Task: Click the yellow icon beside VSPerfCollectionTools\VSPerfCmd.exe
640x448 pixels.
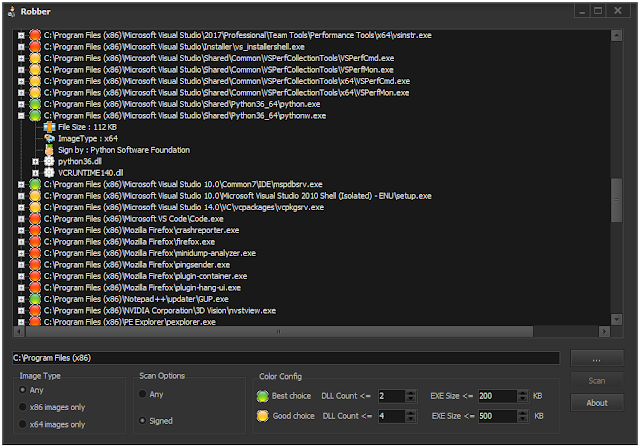Action: 35,58
